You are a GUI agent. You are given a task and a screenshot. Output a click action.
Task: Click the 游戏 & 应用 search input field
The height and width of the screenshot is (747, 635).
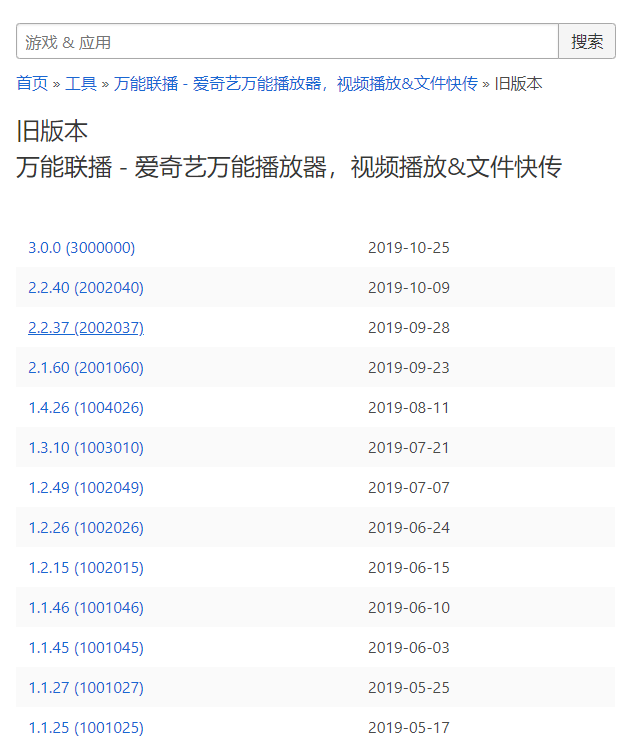point(287,41)
